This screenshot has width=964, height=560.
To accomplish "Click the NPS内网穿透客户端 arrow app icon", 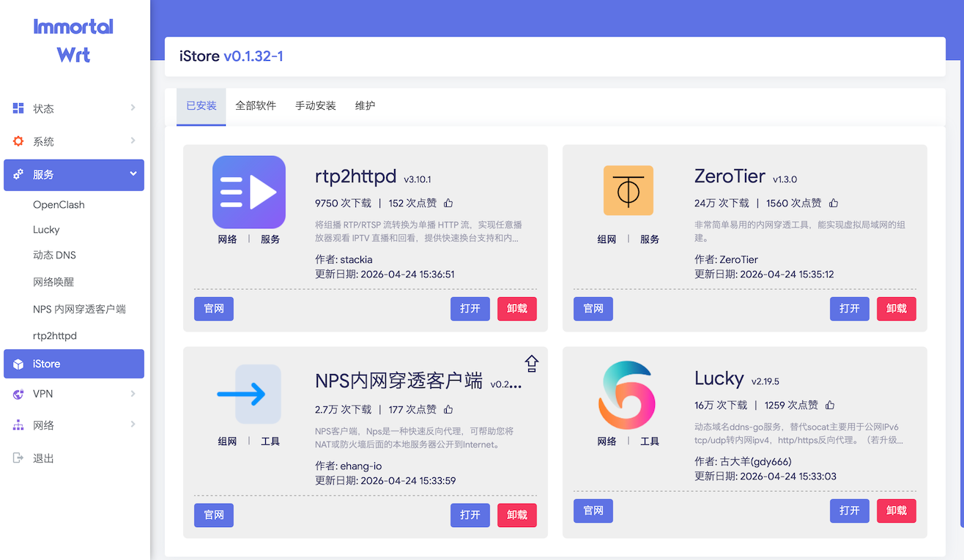I will pos(249,395).
